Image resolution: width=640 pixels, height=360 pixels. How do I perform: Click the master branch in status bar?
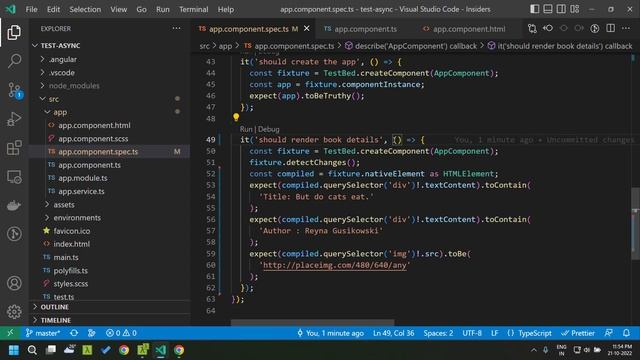(x=43, y=333)
